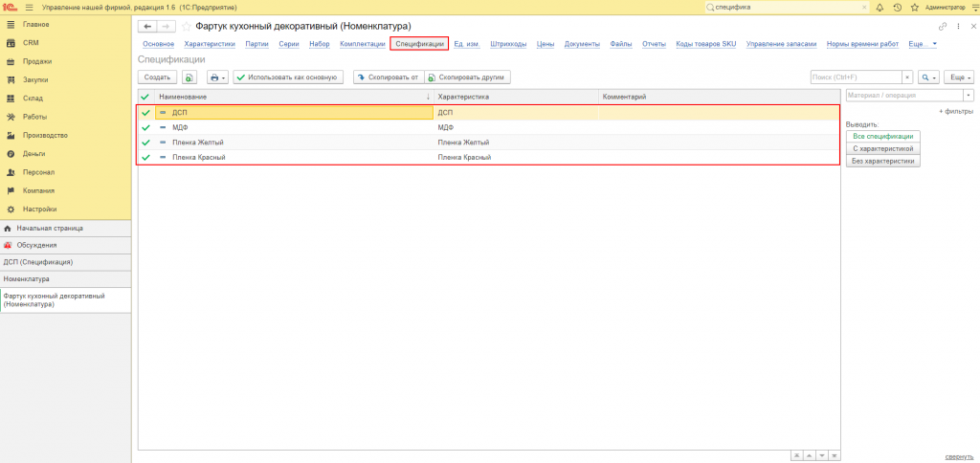Click the свернуть link
The width and height of the screenshot is (980, 463).
point(959,456)
